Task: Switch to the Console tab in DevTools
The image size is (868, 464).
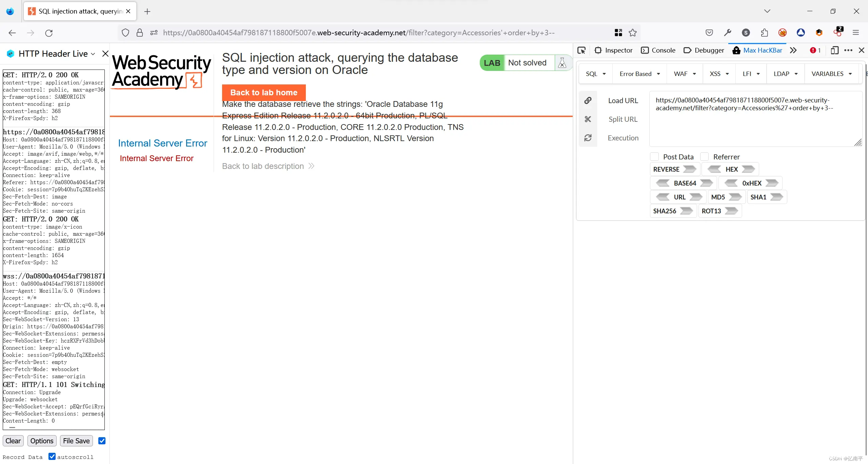Action: tap(664, 51)
